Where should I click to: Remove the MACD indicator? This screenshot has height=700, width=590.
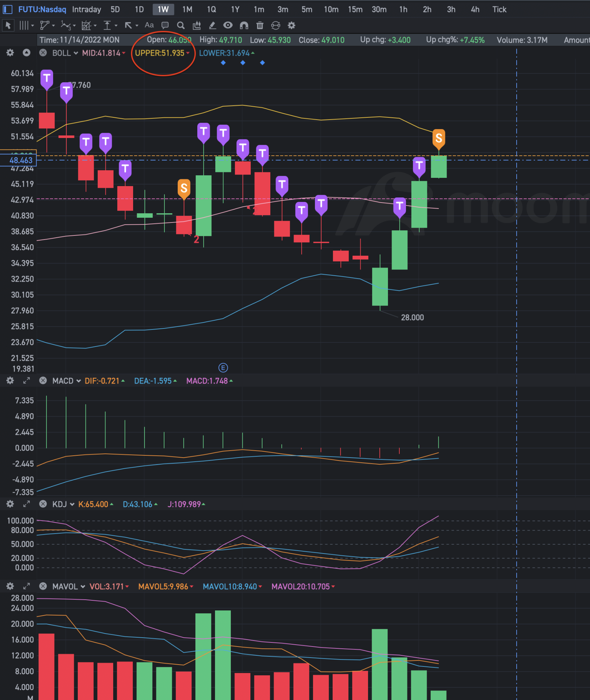click(x=43, y=380)
